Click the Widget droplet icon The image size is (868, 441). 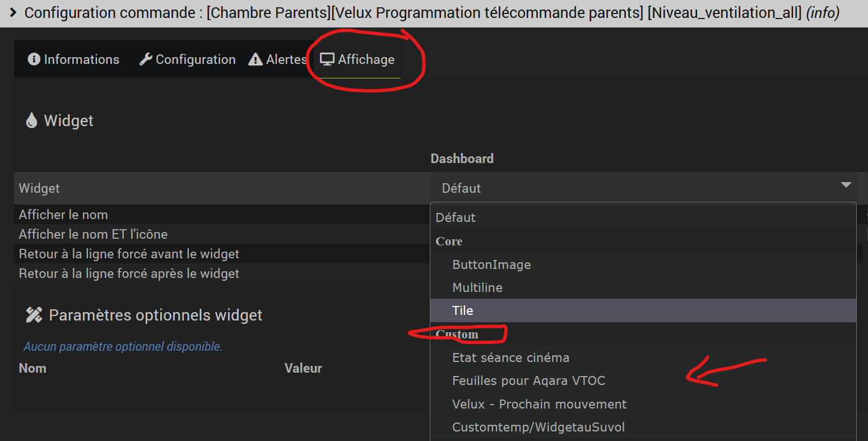(31, 120)
